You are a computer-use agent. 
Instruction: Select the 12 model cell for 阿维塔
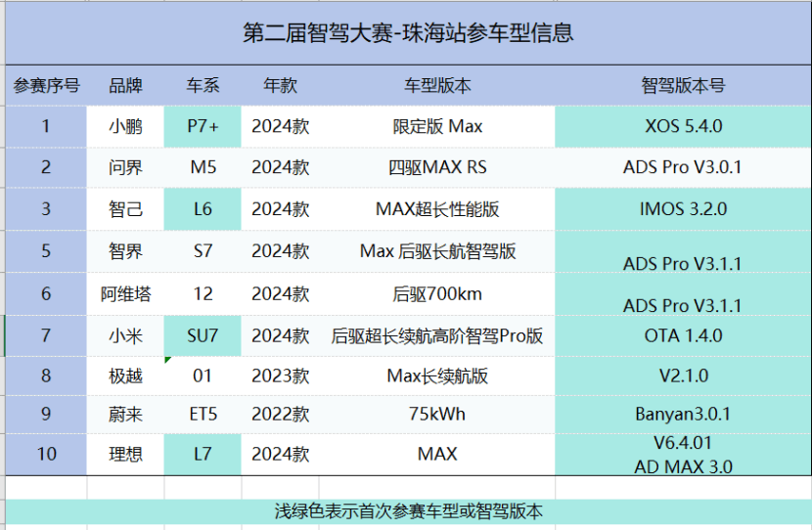[x=203, y=294]
